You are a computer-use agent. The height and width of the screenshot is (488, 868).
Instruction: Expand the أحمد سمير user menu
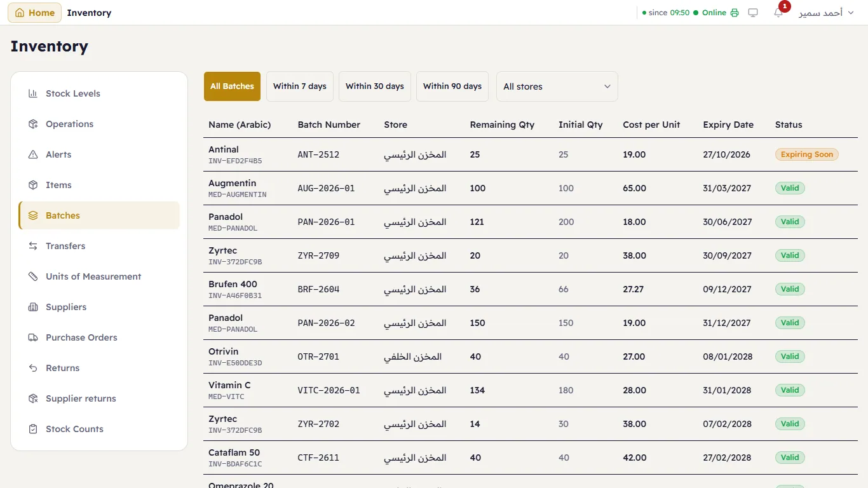(x=826, y=13)
